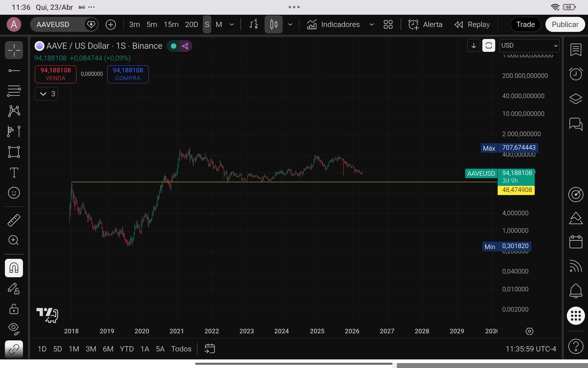
Task: Select the trend line drawing tool
Action: [x=14, y=71]
